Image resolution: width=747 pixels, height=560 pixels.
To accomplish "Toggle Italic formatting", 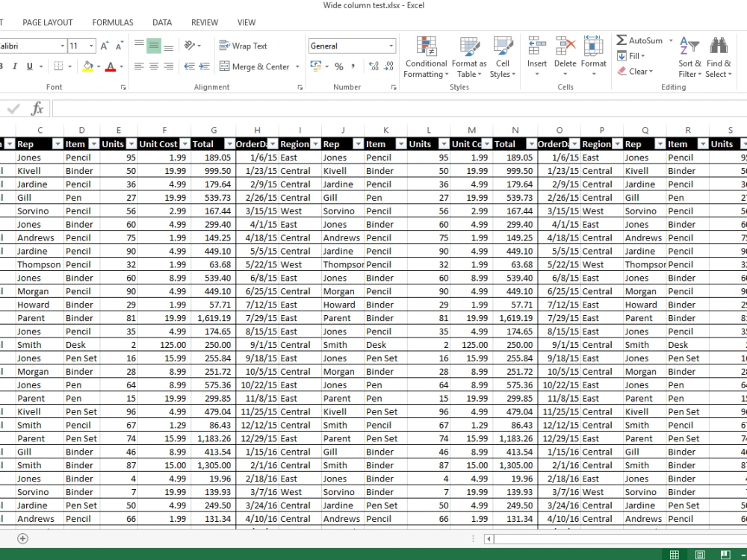I will pyautogui.click(x=15, y=66).
